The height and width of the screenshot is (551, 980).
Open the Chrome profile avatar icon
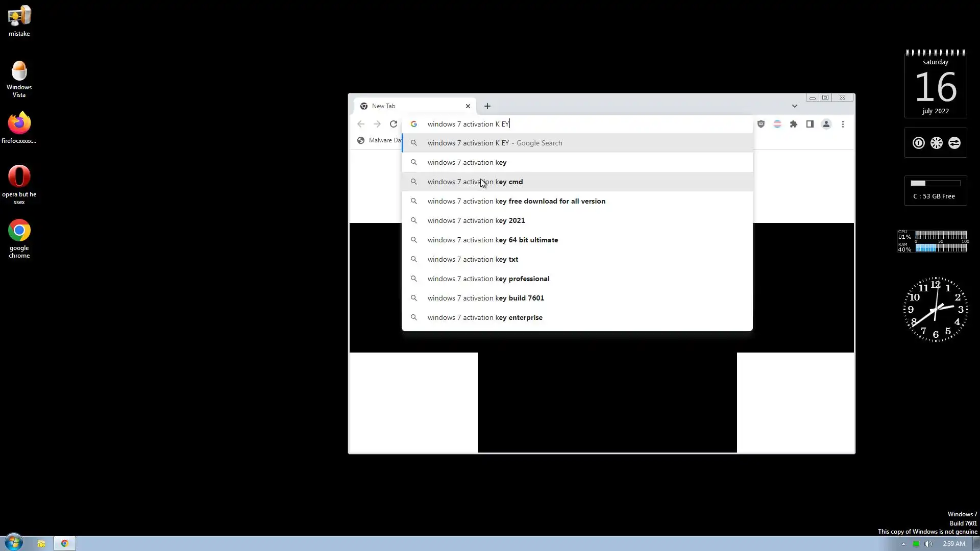pyautogui.click(x=826, y=124)
